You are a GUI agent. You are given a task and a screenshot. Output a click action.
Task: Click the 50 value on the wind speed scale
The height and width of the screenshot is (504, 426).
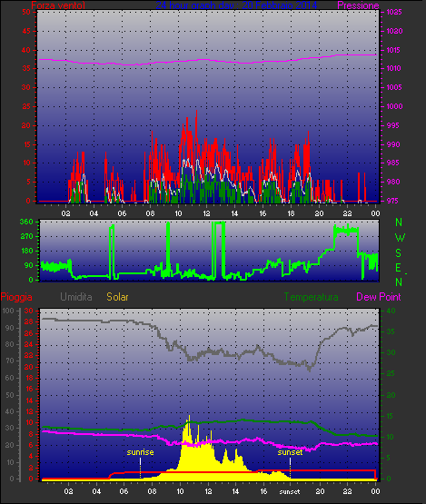pos(26,12)
